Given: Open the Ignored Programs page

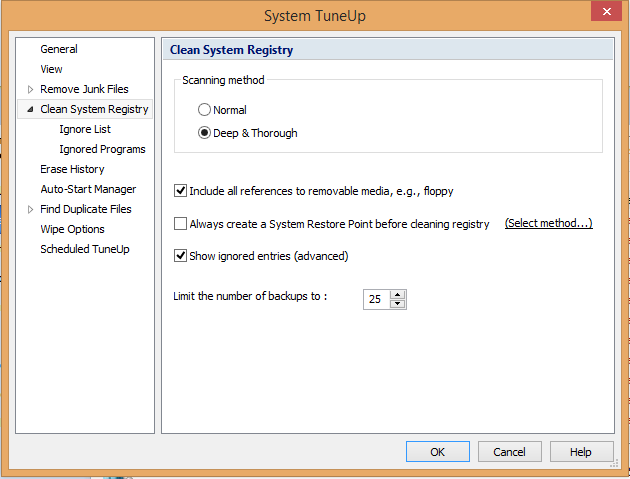Looking at the screenshot, I should (x=102, y=149).
